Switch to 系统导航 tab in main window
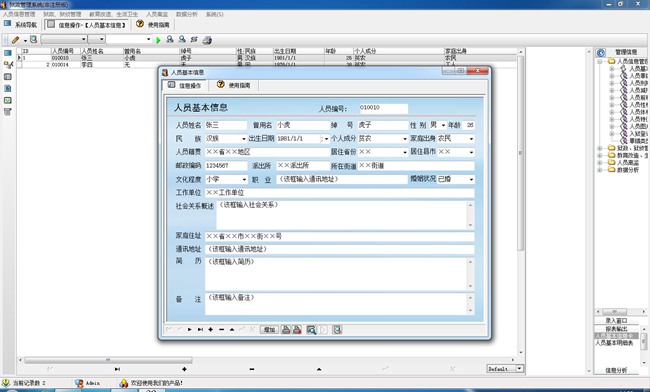 21,25
